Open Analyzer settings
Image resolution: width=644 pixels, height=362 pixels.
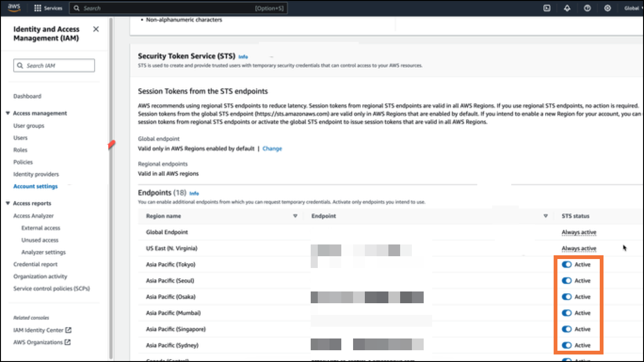[x=43, y=252]
